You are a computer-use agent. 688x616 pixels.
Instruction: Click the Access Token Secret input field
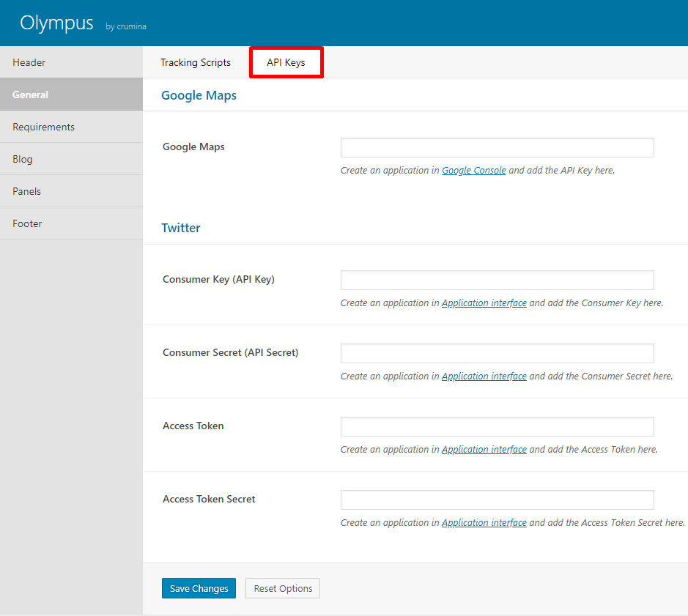pos(497,500)
